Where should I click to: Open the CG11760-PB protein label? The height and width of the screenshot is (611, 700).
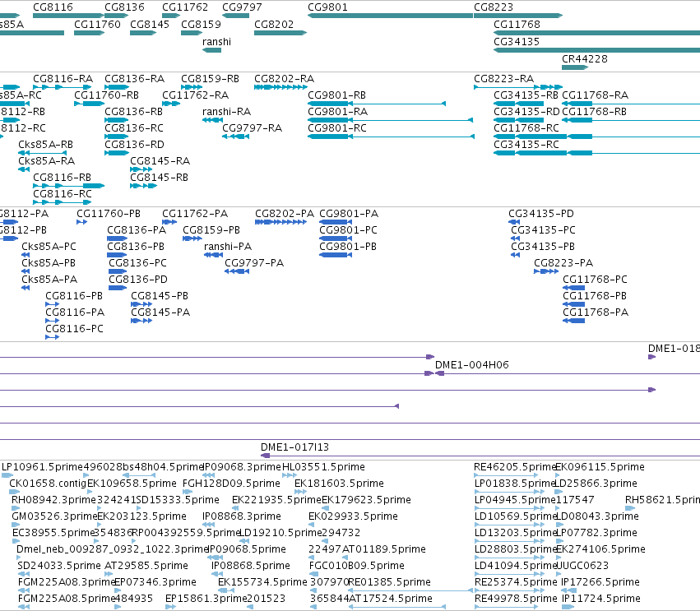(109, 214)
